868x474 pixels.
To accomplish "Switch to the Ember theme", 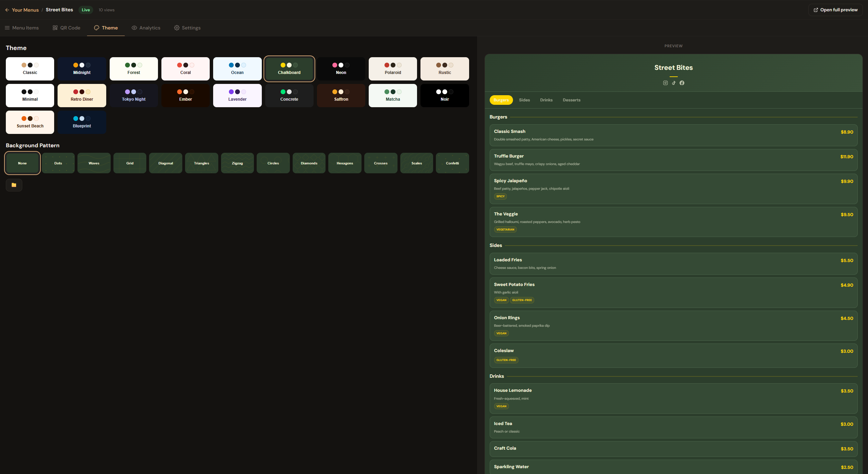I will (185, 96).
